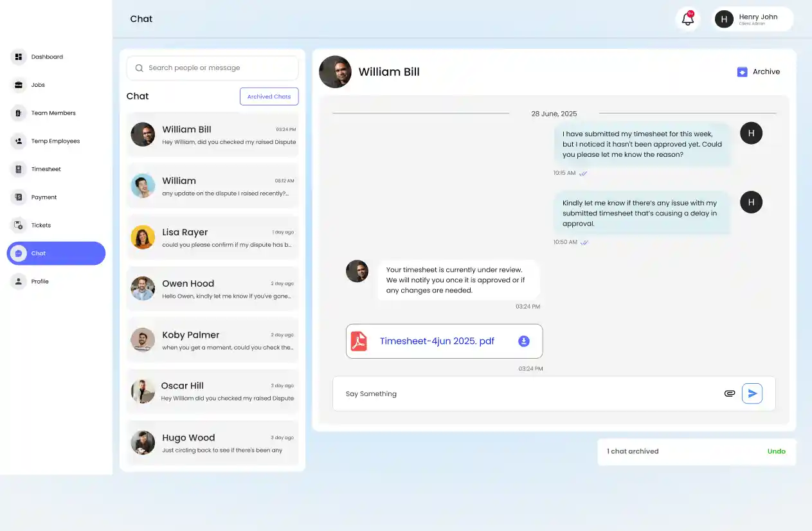Select the Tickets gear icon
Image resolution: width=812 pixels, height=531 pixels.
coord(18,225)
